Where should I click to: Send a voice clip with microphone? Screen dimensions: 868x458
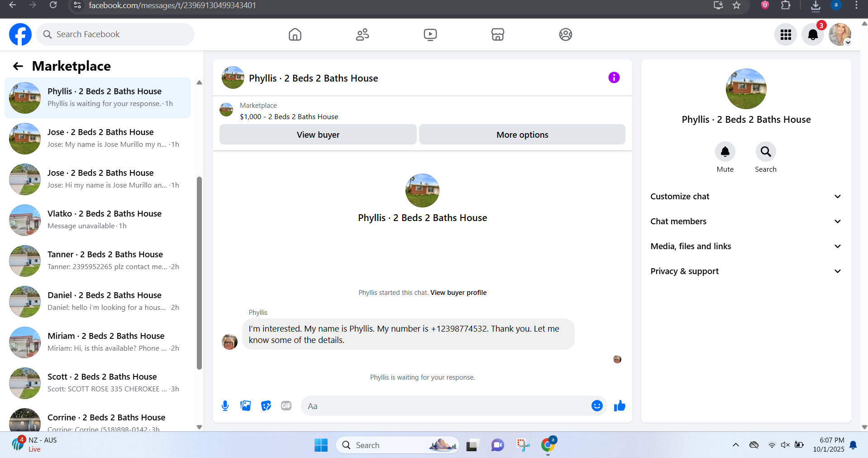point(225,406)
